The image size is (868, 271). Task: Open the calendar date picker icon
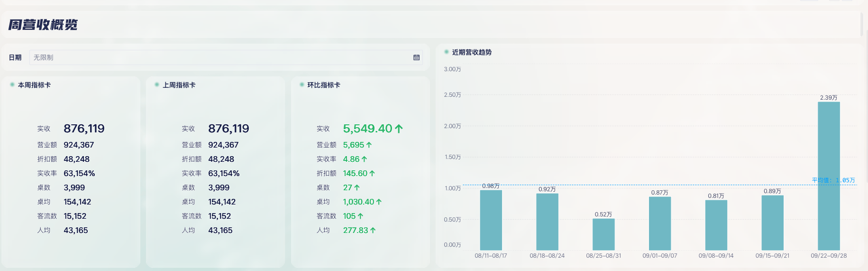(x=416, y=57)
